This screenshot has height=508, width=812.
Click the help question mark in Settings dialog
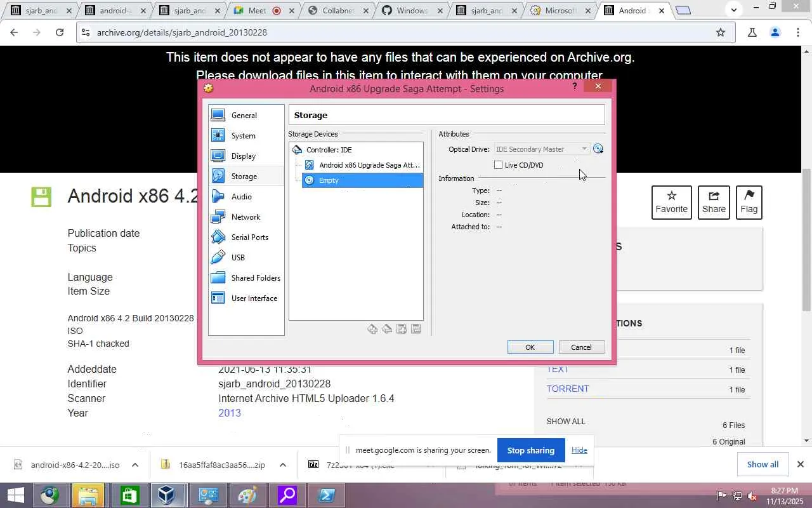575,86
